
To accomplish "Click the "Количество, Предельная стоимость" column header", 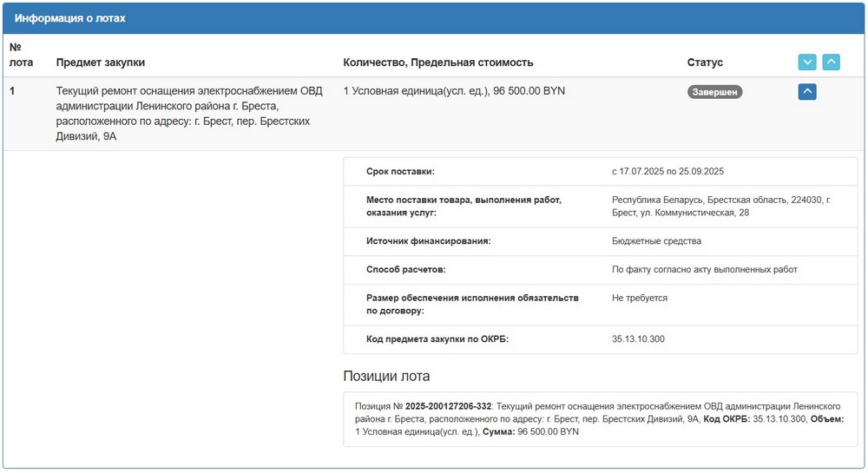I will click(438, 62).
